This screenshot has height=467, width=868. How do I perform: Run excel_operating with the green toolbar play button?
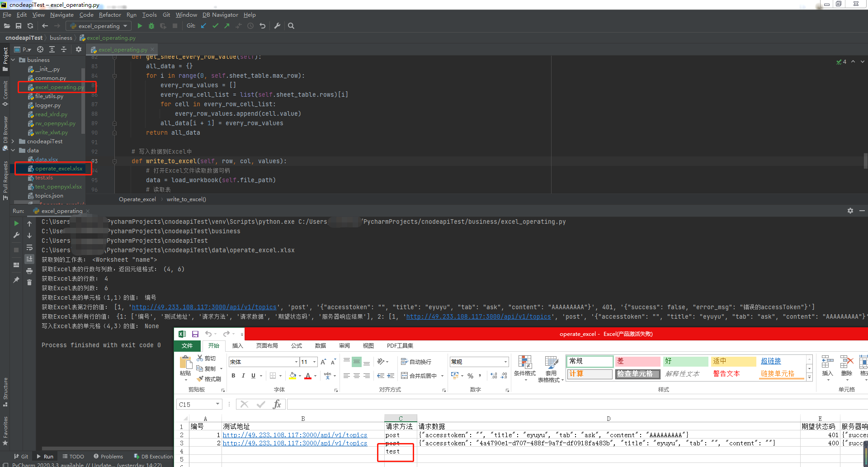(140, 26)
